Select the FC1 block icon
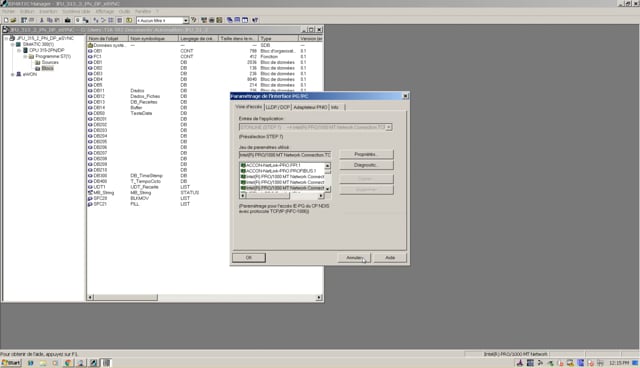 [90, 57]
